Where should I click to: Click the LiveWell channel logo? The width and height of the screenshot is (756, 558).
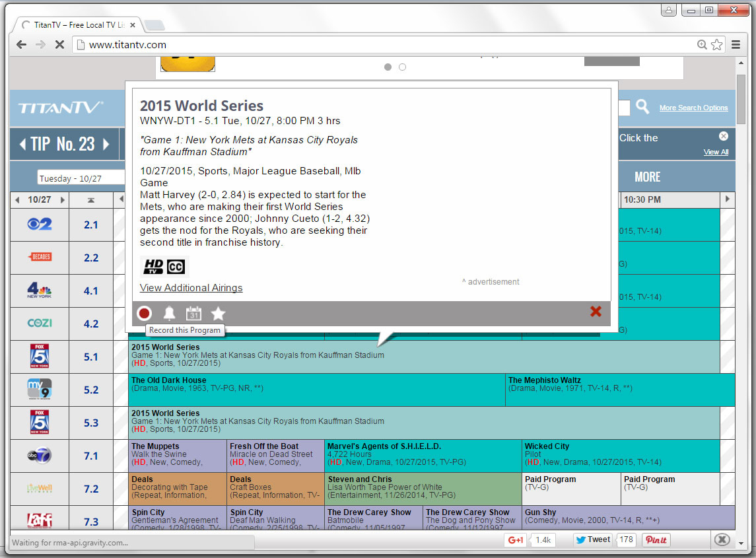pyautogui.click(x=40, y=488)
